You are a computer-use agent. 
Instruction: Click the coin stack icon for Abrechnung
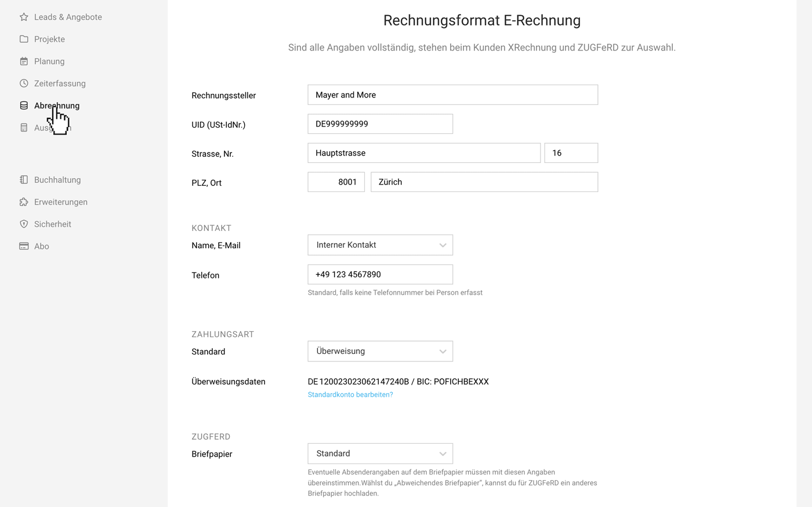24,105
